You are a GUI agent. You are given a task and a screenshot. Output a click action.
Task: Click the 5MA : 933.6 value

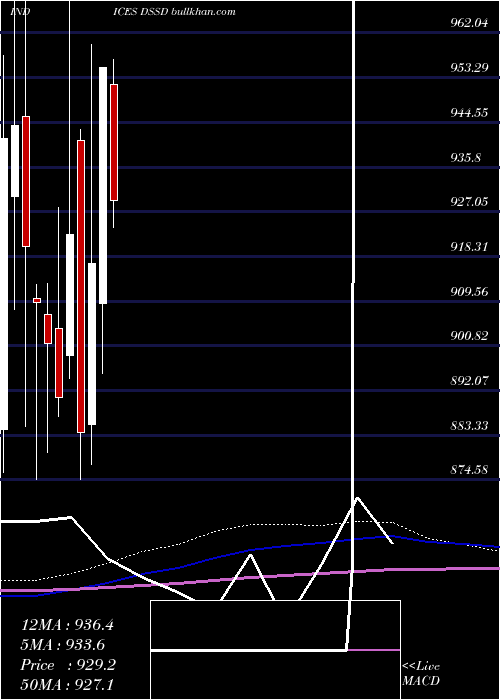coord(63,645)
